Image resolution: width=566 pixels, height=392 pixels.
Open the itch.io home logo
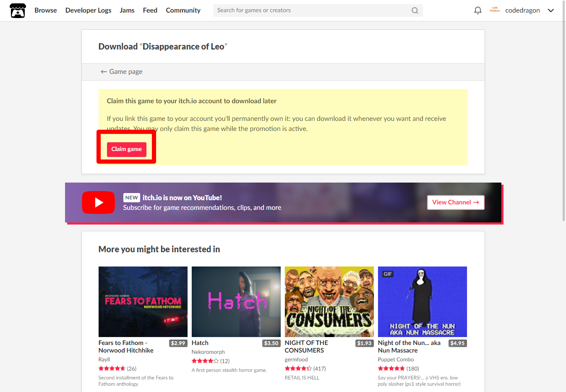pos(18,10)
